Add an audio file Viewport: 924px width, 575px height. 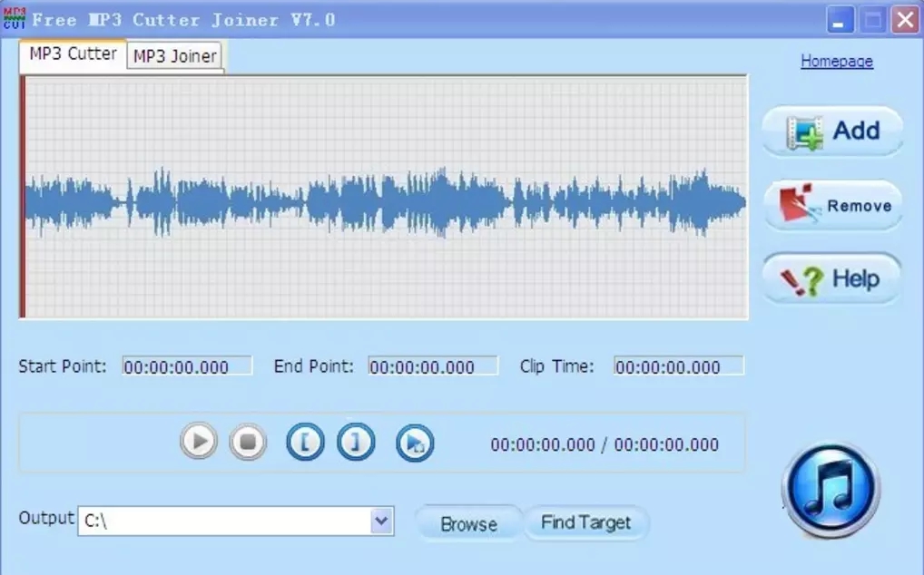point(832,132)
